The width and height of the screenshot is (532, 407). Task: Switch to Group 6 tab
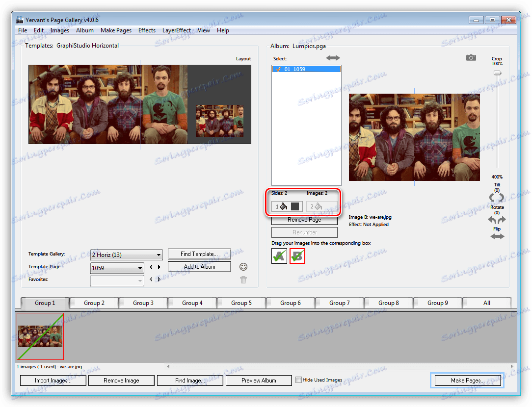coord(291,303)
